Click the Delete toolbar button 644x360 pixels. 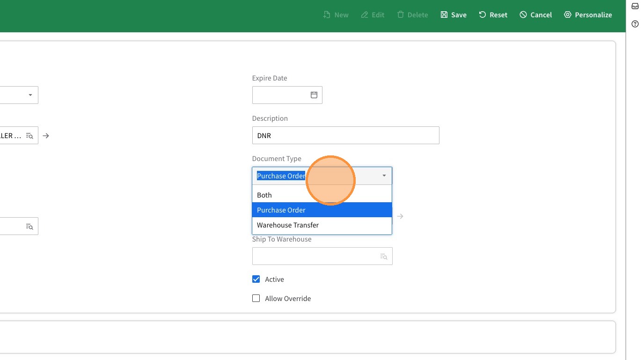coord(412,15)
